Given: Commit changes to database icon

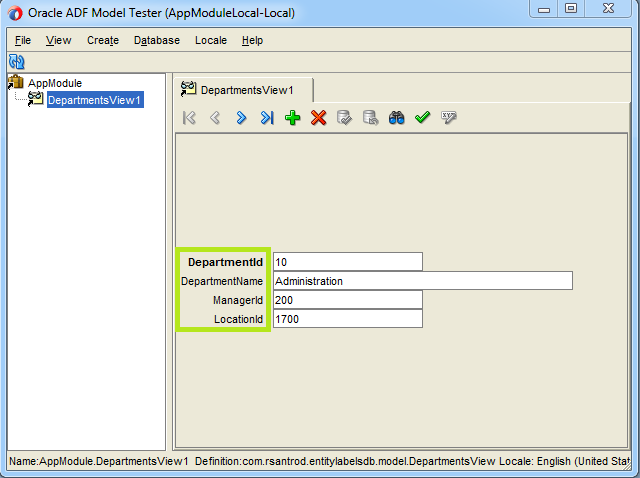Looking at the screenshot, I should tap(344, 118).
